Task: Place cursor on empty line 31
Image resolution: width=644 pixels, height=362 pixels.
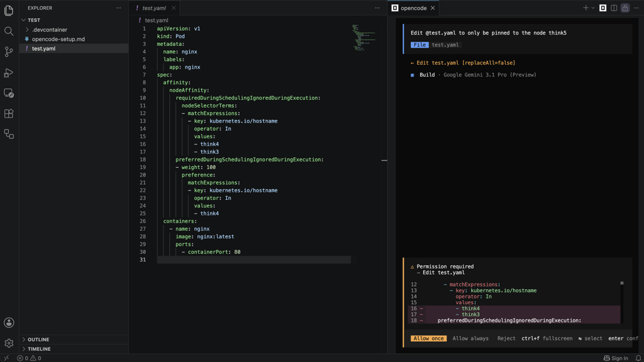Action: (254, 260)
